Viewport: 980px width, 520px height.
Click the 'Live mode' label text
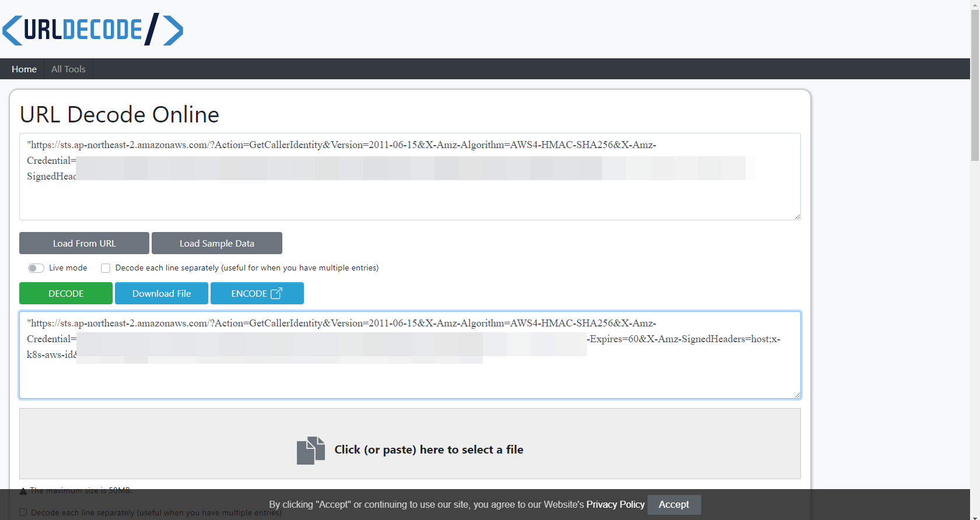[68, 268]
